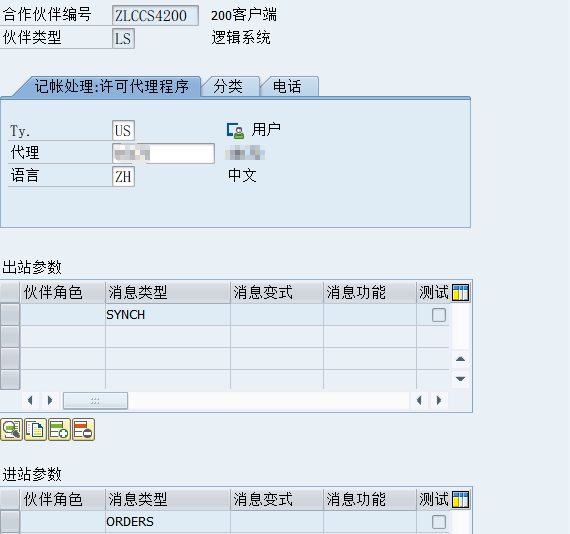
Task: Click the 中文 language description text
Action: (x=242, y=176)
